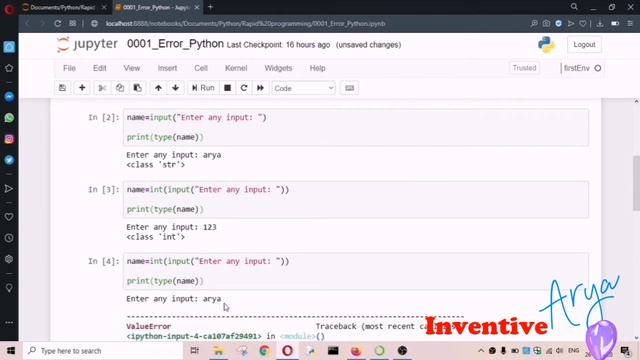Open Opera browser from taskbar
Viewport: 640px width, 360px height.
click(287, 351)
